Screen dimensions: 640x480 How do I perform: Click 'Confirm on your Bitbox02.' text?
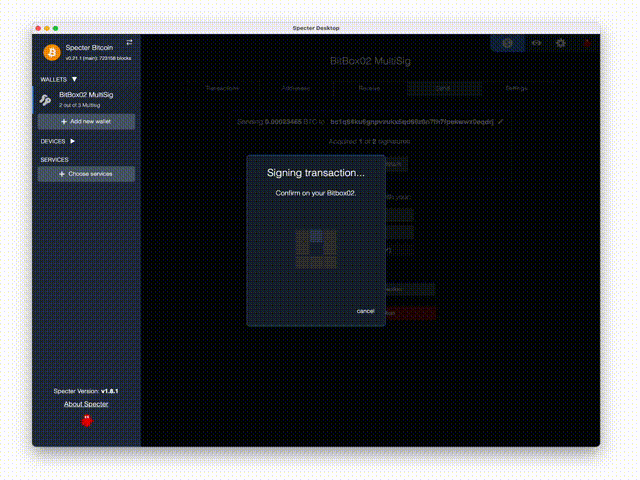pyautogui.click(x=316, y=193)
